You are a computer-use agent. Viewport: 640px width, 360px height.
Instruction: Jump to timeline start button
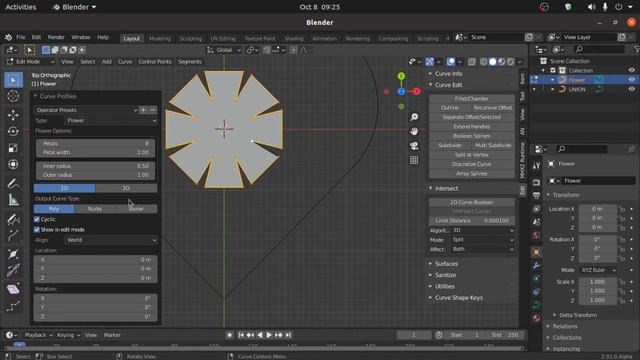coord(241,335)
